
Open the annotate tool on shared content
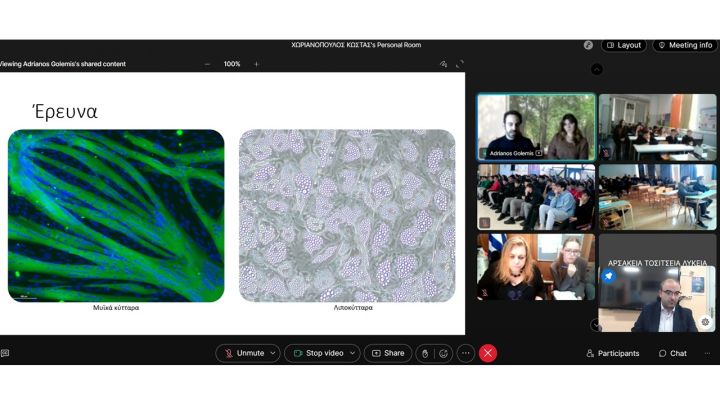pyautogui.click(x=443, y=64)
